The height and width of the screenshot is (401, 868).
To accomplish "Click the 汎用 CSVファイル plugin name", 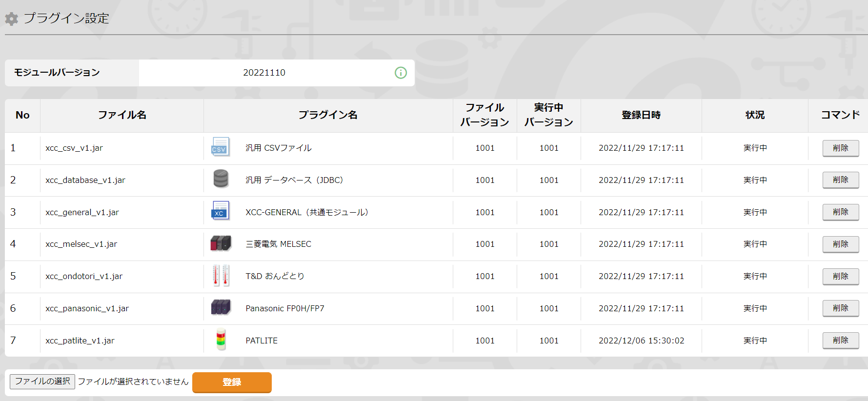I will coord(279,148).
